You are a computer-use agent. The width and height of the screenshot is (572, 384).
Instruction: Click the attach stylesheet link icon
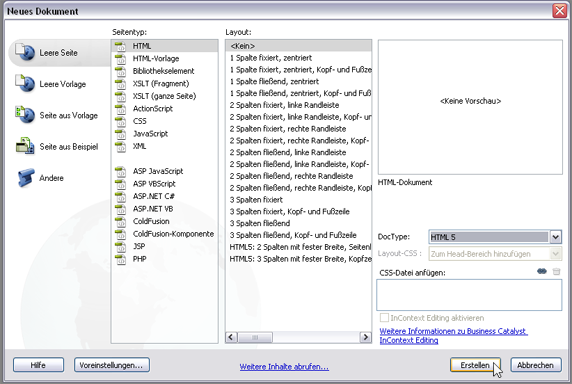point(542,271)
